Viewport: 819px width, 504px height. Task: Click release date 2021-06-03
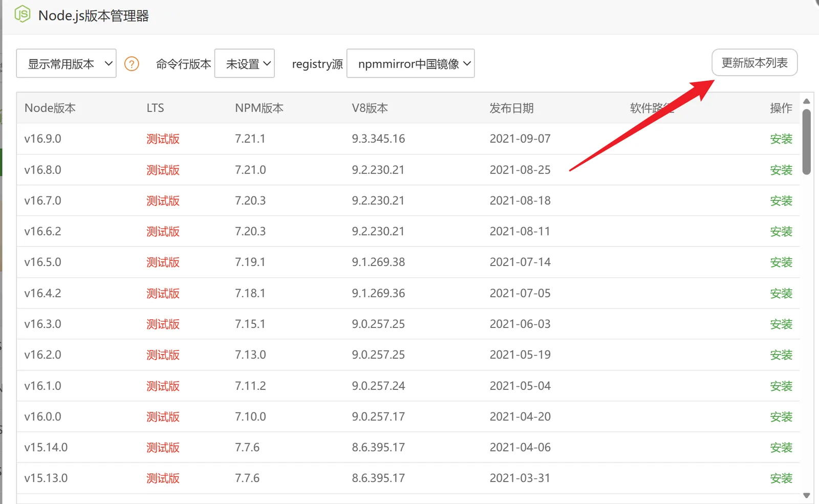(520, 324)
